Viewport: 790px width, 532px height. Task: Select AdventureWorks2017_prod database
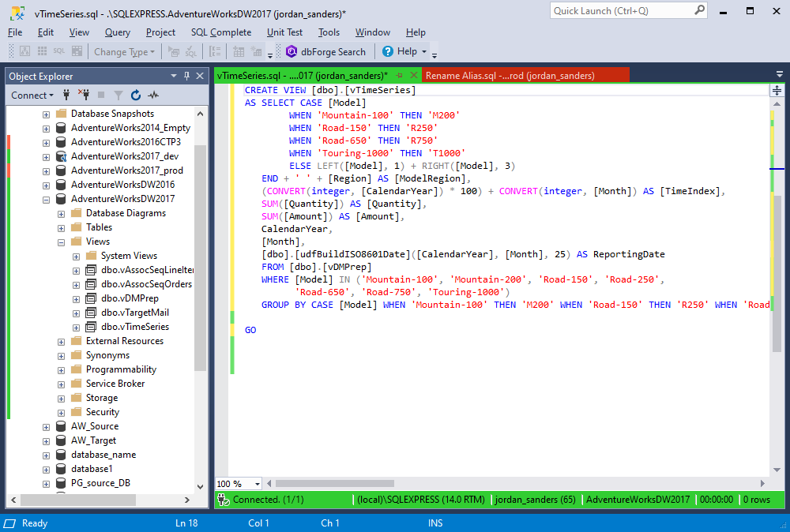[x=126, y=170]
